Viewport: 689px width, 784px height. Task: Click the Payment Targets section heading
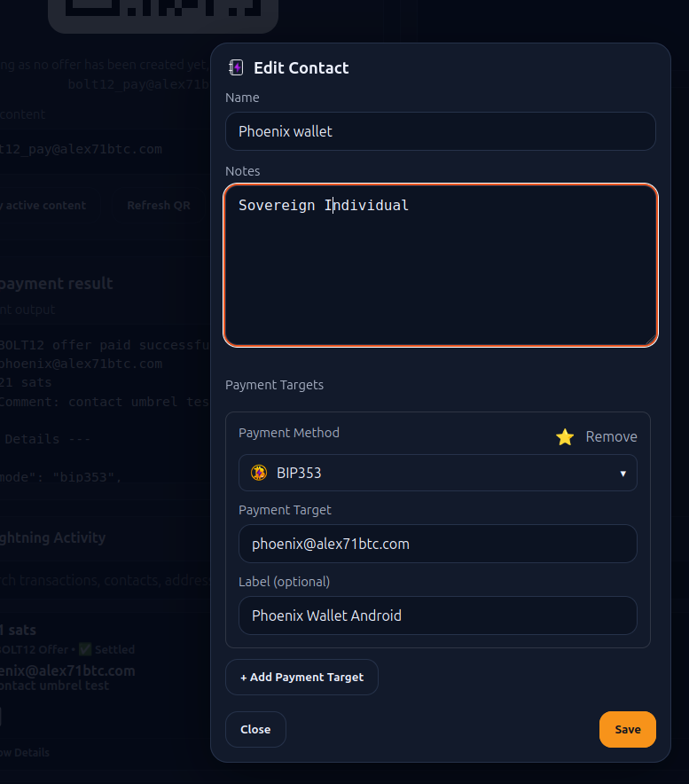coord(274,385)
